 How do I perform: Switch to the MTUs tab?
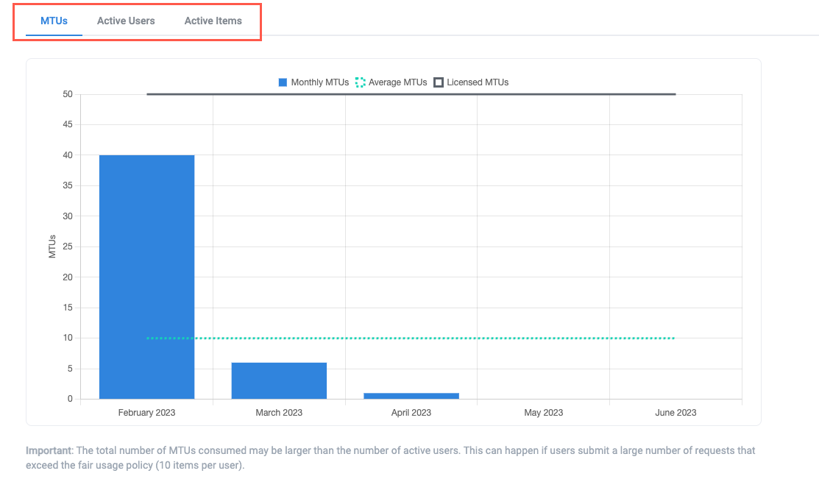(54, 21)
